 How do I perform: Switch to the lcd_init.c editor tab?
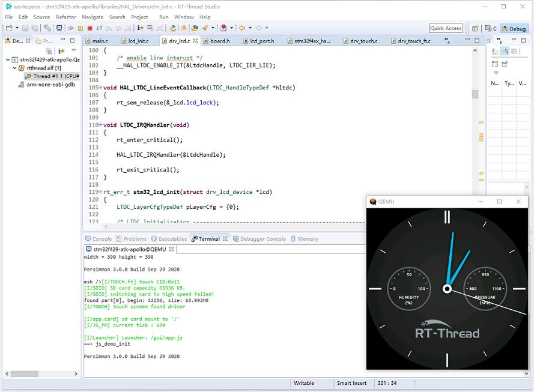[136, 41]
